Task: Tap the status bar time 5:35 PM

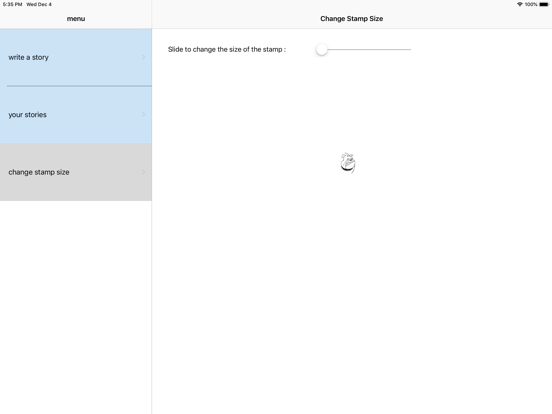Action: click(x=12, y=4)
